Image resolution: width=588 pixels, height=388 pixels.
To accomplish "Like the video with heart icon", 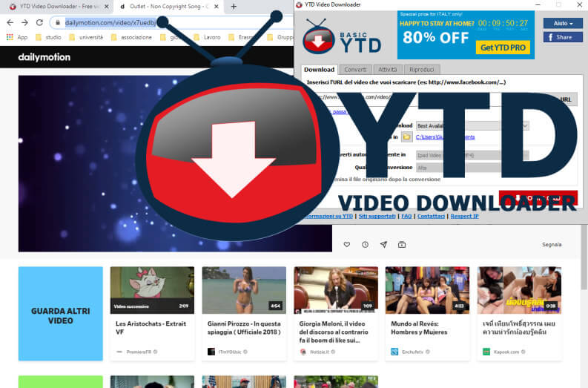I will coord(347,245).
